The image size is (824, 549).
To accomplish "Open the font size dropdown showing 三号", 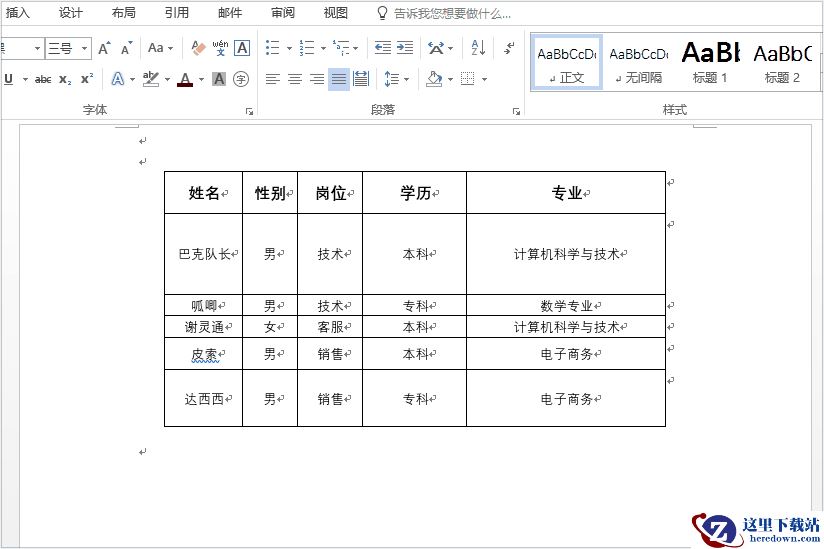I will click(x=84, y=48).
